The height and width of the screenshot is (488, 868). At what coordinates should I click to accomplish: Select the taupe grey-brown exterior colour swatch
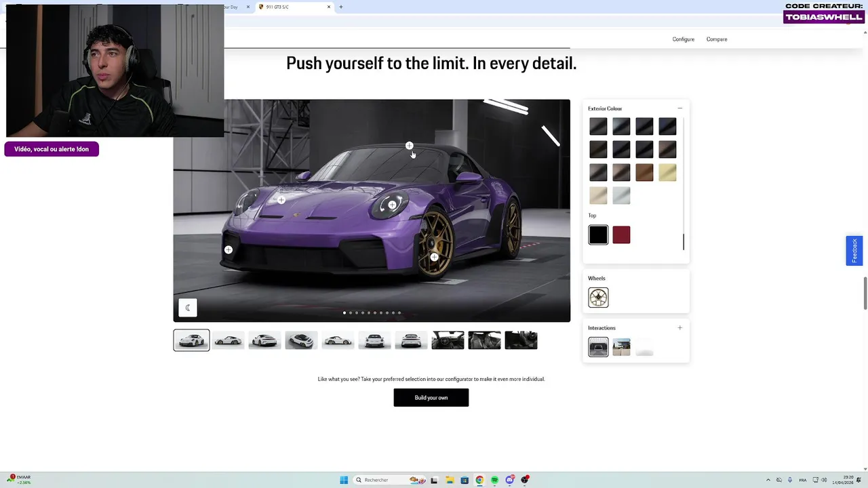[x=621, y=172]
